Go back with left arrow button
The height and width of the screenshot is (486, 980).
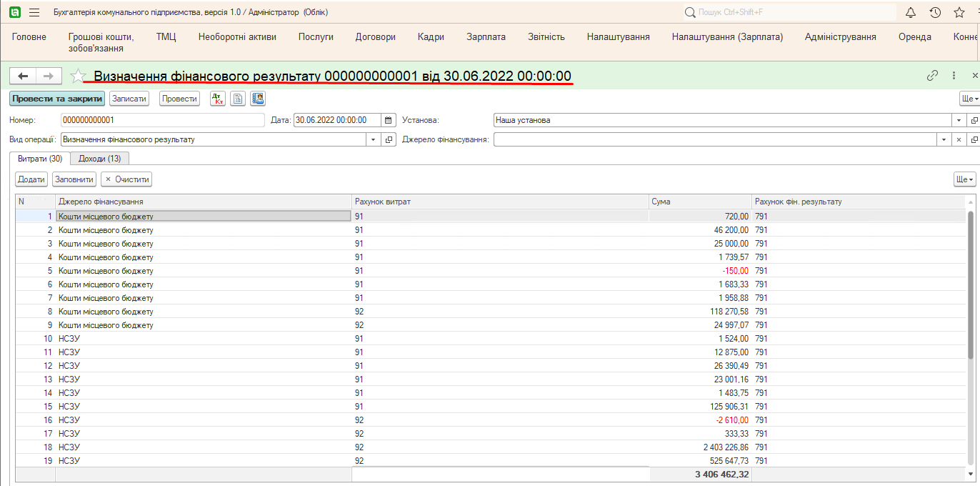coord(23,76)
